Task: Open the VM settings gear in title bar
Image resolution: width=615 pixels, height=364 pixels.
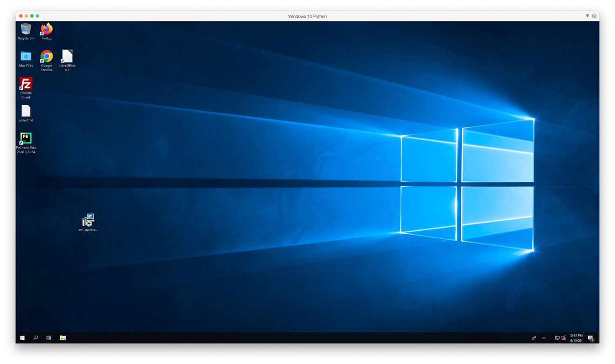Action: [x=595, y=16]
